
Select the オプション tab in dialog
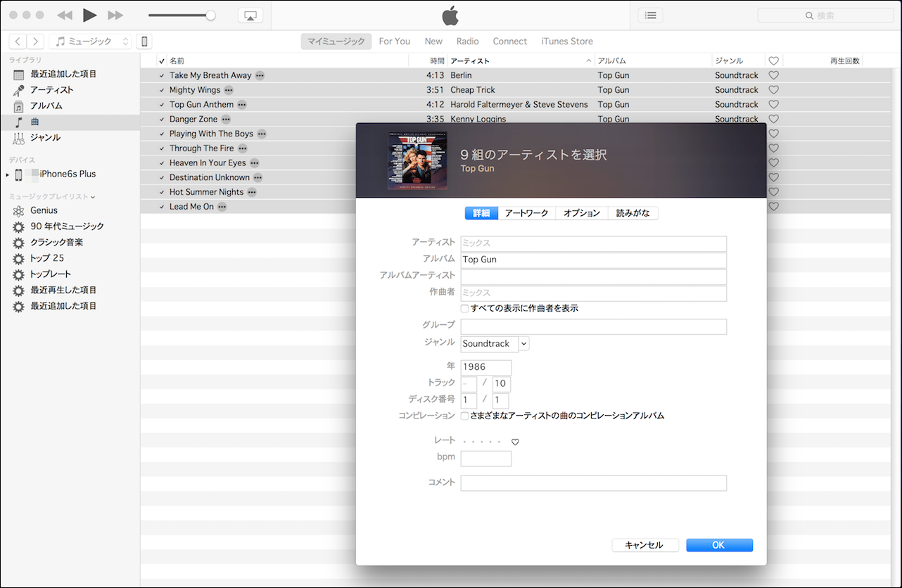(582, 213)
